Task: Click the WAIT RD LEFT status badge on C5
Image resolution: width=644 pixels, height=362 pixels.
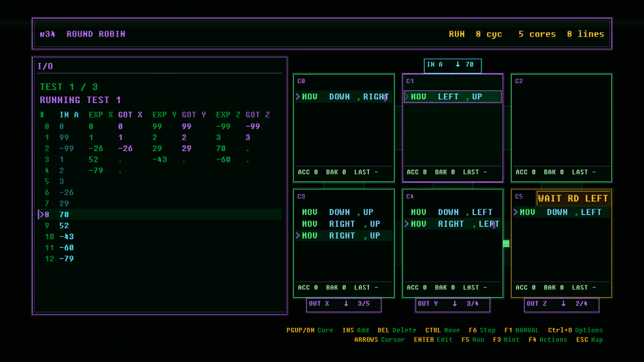Action: (x=573, y=198)
